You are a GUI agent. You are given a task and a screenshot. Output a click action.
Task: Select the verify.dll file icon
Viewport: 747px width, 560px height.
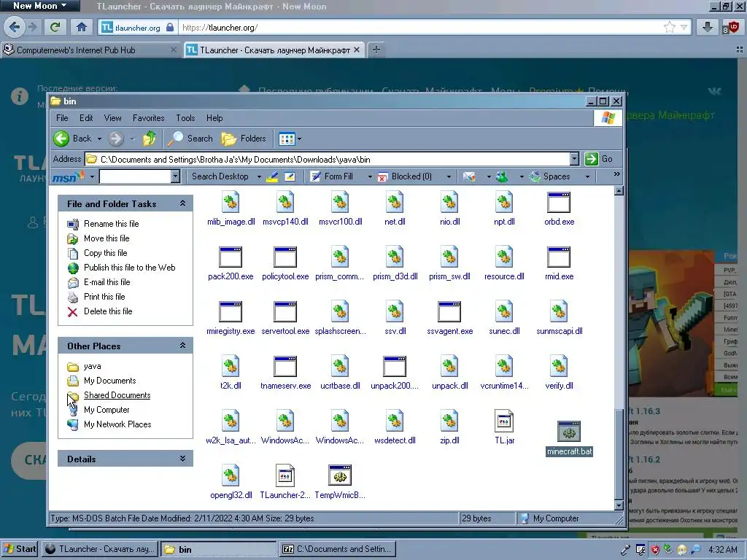click(x=559, y=367)
